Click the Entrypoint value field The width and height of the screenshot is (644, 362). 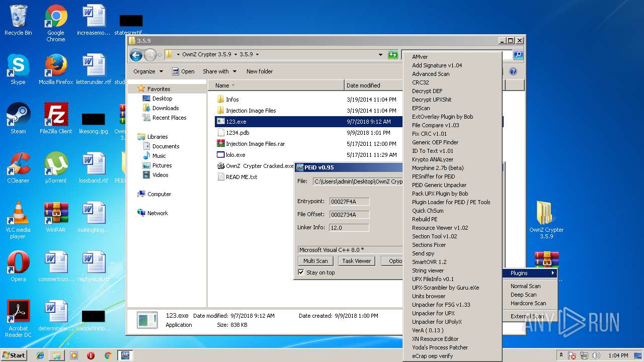(349, 202)
